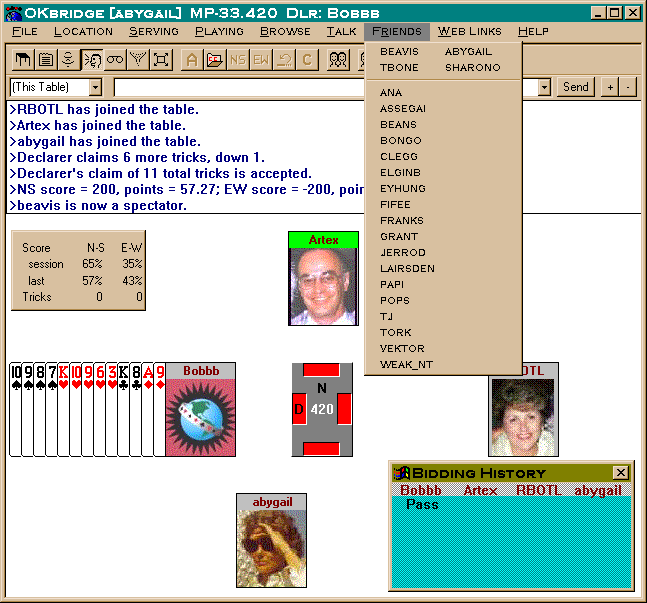Viewport: 647px width, 603px height.
Task: Select FRANKS from the friends list
Action: coord(444,220)
